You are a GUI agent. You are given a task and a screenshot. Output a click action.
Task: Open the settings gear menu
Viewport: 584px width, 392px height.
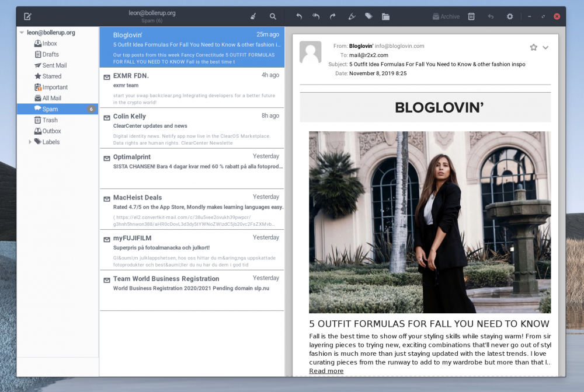pyautogui.click(x=510, y=16)
